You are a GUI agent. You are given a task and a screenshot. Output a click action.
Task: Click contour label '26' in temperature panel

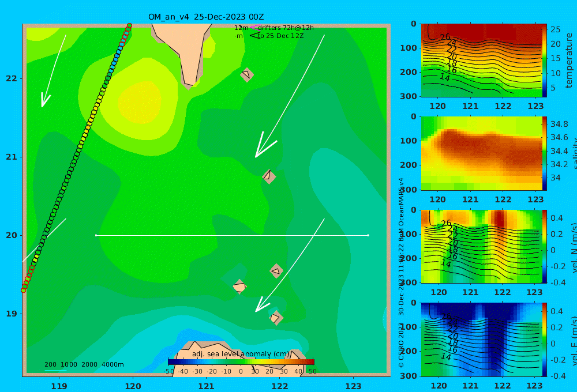(x=445, y=37)
